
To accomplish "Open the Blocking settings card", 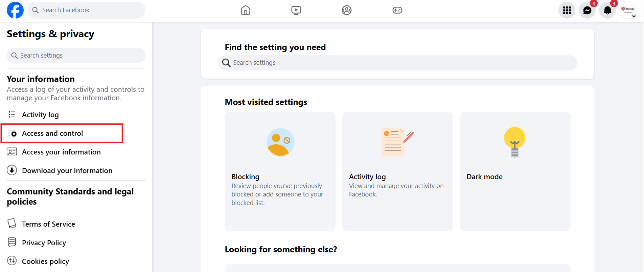I will [280, 171].
